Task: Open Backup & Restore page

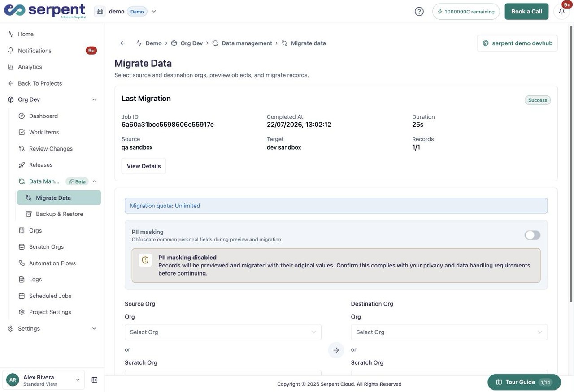Action: point(59,214)
